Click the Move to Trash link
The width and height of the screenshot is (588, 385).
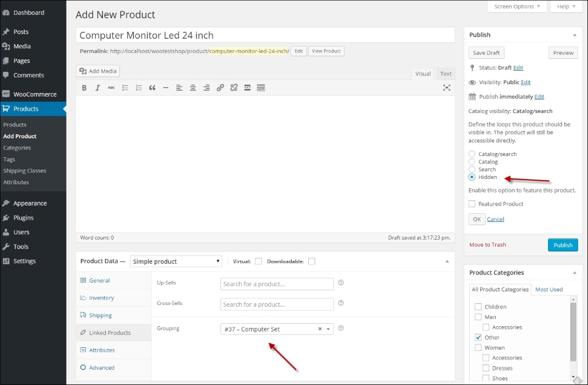coord(487,245)
